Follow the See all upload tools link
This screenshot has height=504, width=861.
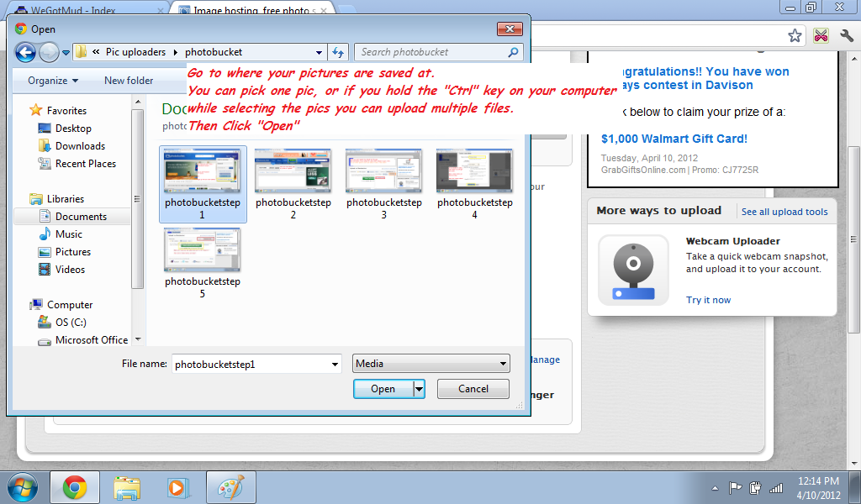click(x=784, y=212)
